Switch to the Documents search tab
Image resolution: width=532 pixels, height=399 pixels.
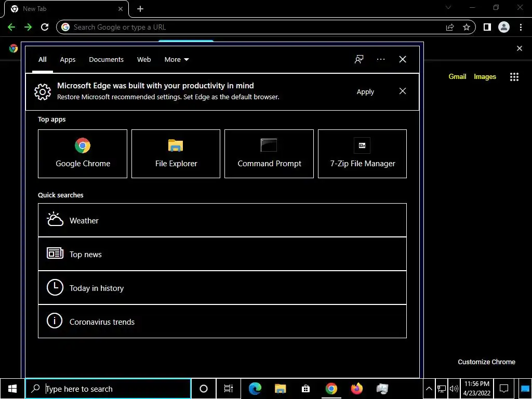point(106,59)
